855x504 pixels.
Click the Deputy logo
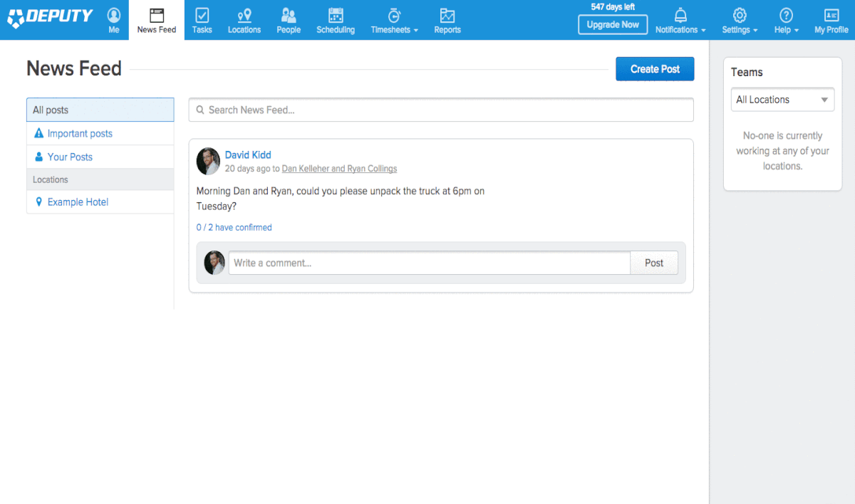click(x=50, y=16)
